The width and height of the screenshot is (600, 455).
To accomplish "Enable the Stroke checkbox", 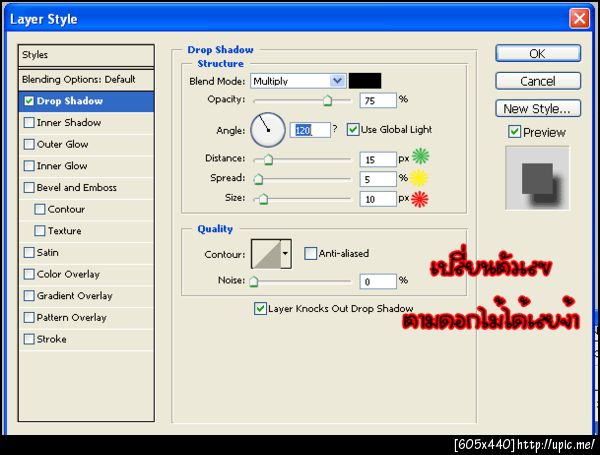I will pyautogui.click(x=29, y=339).
